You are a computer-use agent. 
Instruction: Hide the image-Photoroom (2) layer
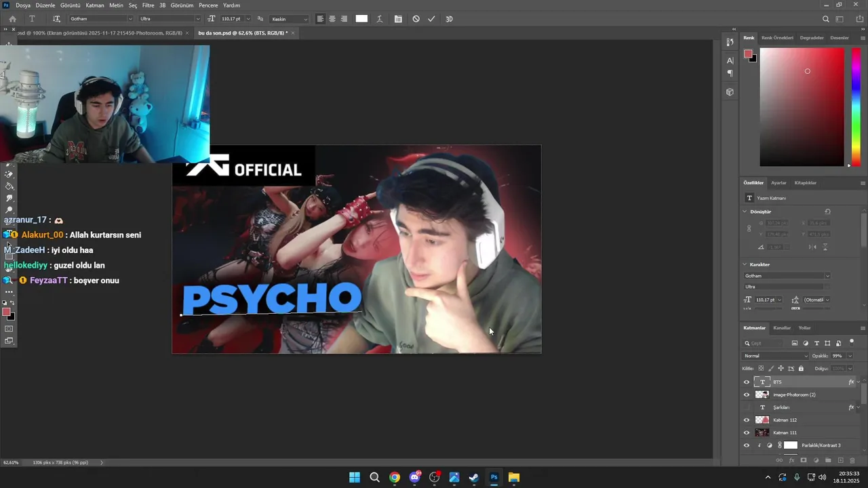[x=747, y=394]
